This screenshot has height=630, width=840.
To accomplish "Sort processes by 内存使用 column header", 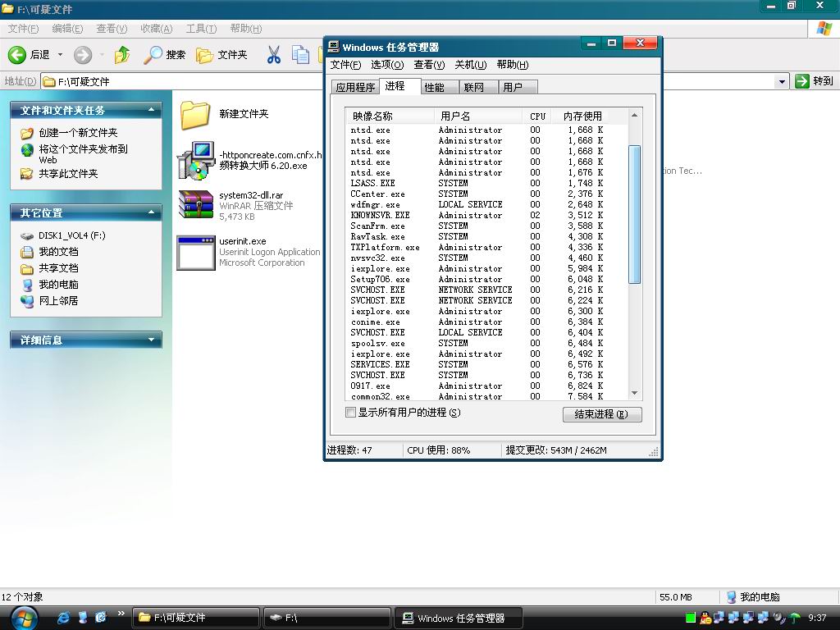I will click(x=582, y=116).
